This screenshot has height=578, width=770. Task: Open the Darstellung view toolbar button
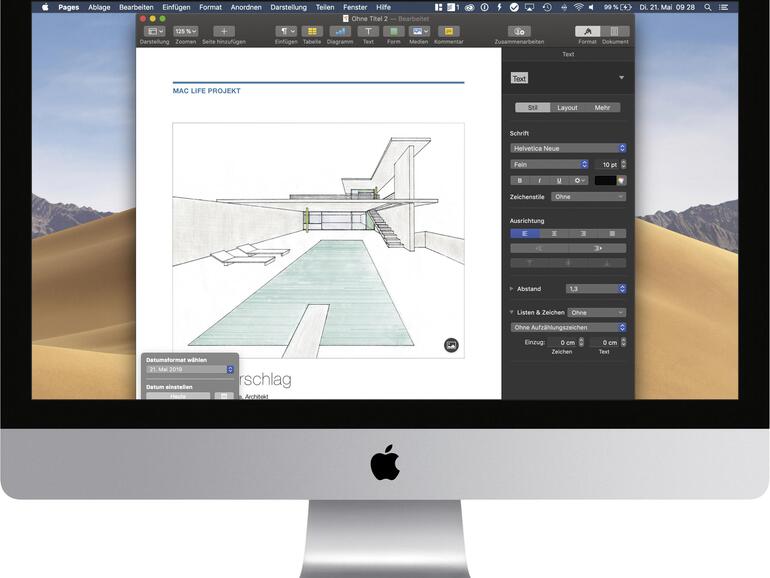click(x=154, y=31)
